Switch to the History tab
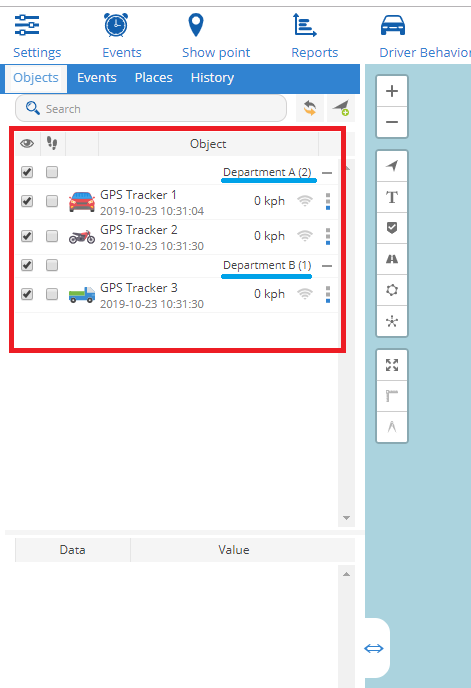The image size is (471, 688). (212, 78)
